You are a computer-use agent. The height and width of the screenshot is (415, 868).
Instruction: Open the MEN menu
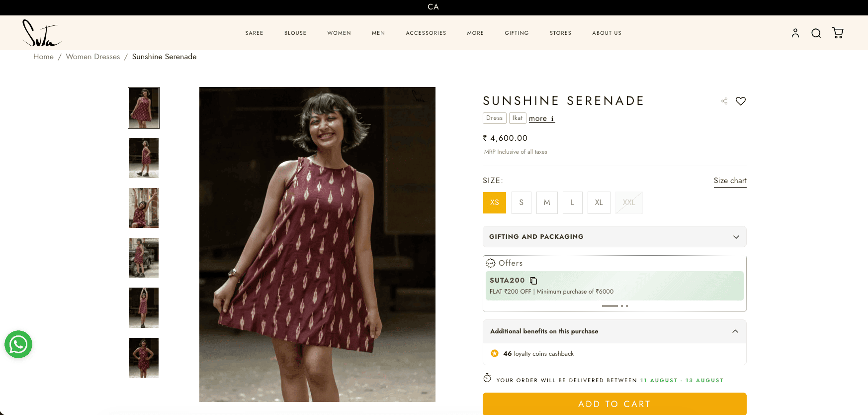click(378, 33)
